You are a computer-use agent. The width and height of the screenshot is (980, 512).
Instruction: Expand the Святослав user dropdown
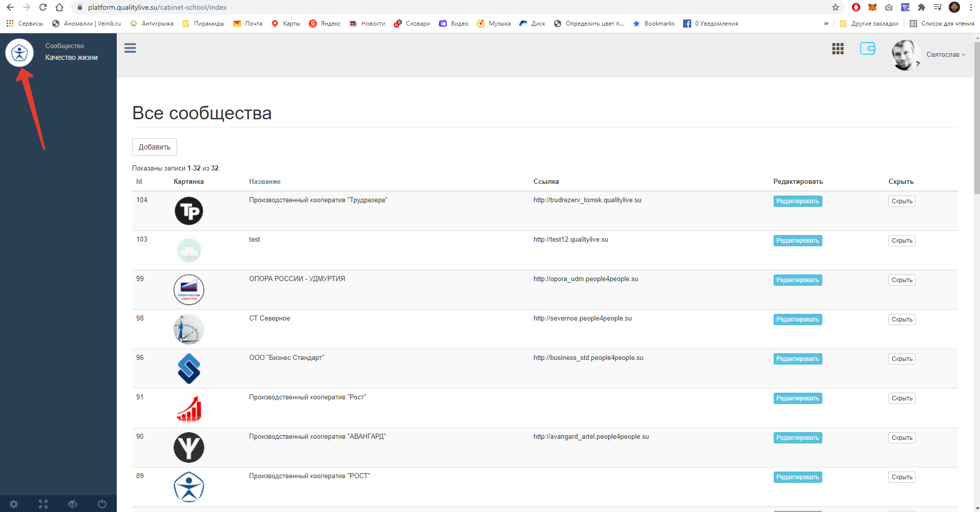946,55
